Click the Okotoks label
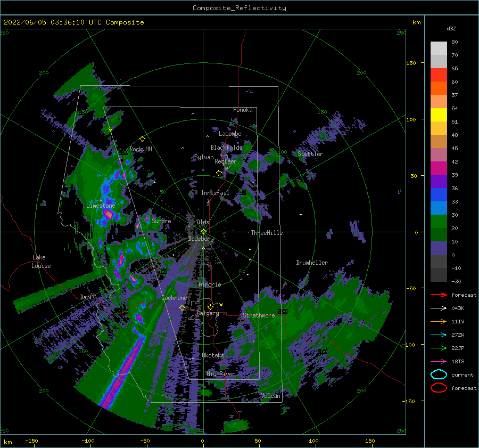 click(x=213, y=355)
